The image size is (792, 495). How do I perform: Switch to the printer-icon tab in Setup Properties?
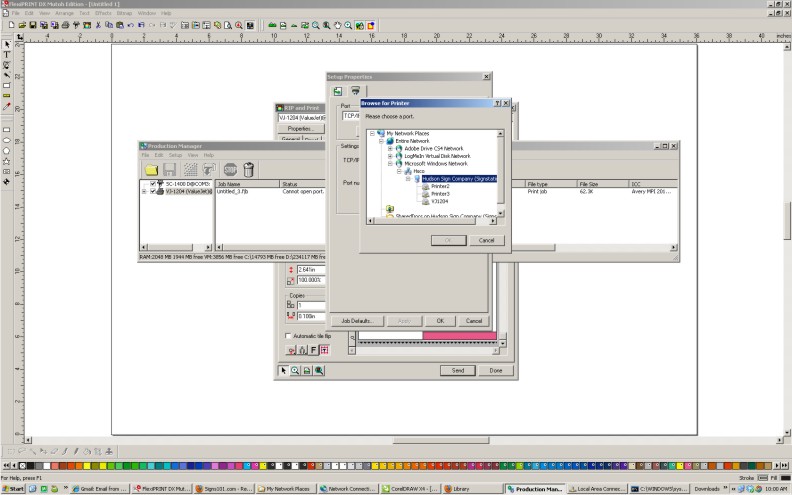coord(356,91)
